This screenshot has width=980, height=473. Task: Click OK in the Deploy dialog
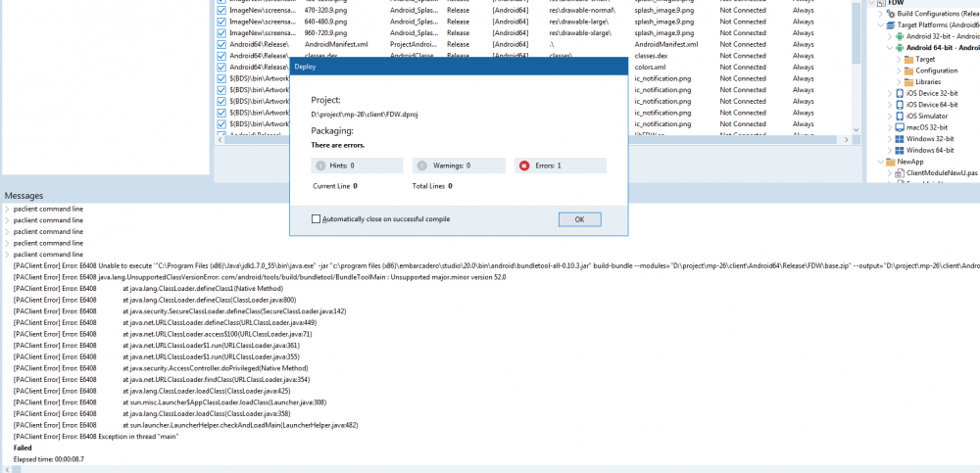(x=579, y=219)
